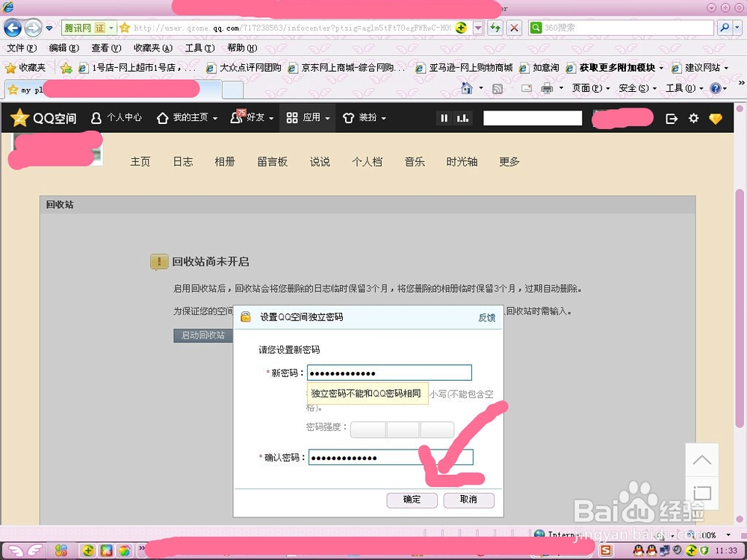Open the 查看(V) menu
747x560 pixels.
click(105, 47)
